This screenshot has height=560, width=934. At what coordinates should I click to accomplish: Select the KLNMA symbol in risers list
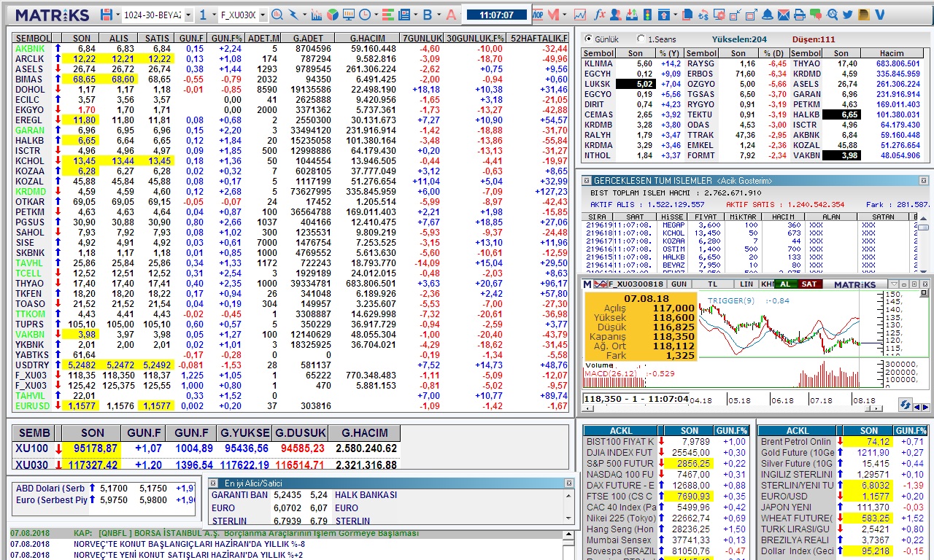(598, 63)
